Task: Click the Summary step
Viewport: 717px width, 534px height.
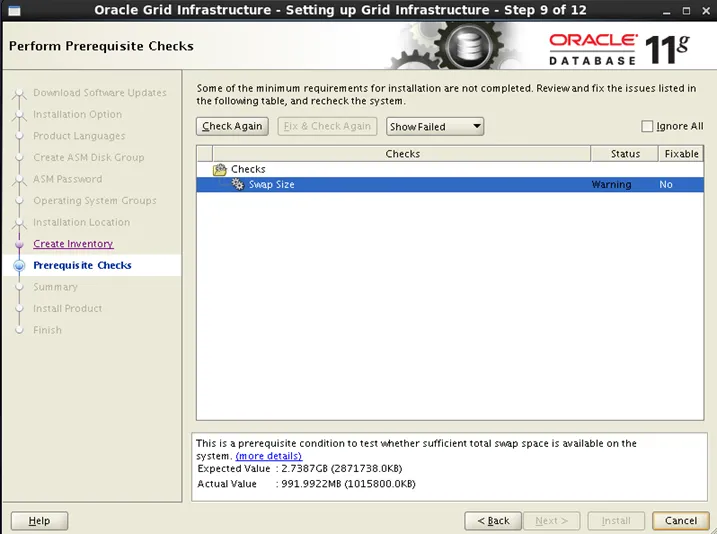Action: [x=55, y=287]
